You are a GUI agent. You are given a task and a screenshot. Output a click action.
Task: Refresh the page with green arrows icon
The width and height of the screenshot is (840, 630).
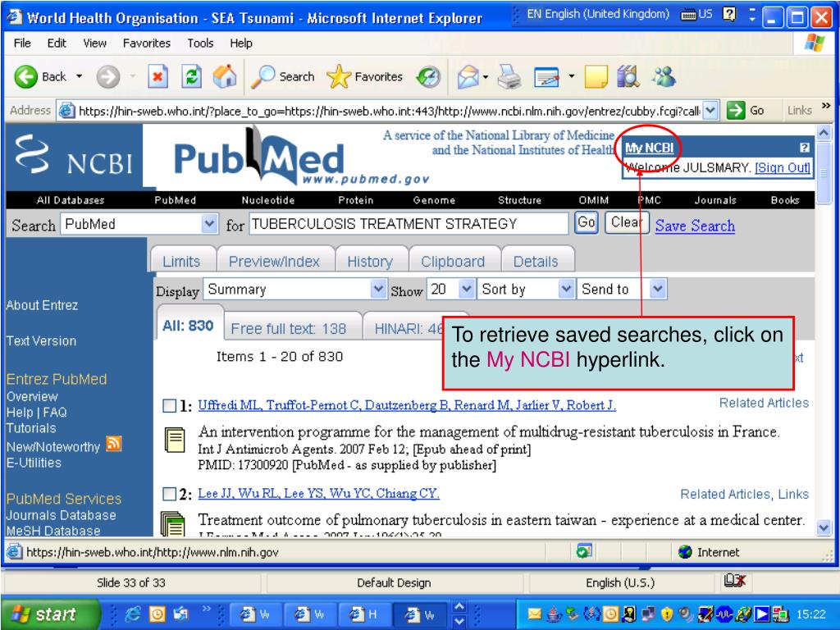tap(191, 76)
